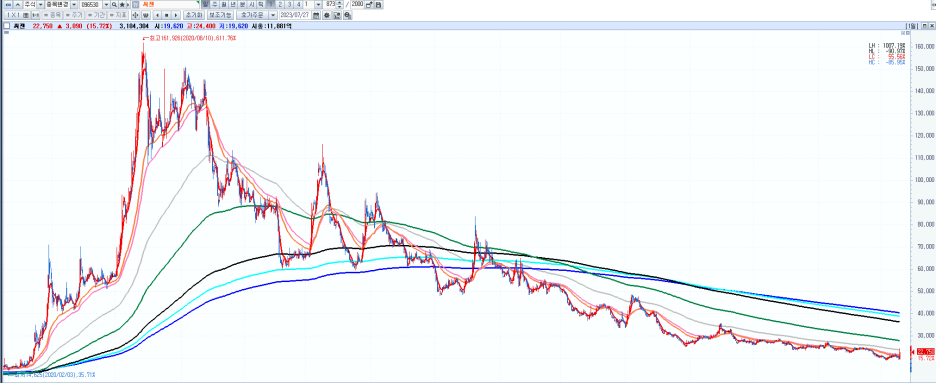Image resolution: width=936 pixels, height=383 pixels.
Task: Click the zoom magnifier chart icon
Action: coord(347,15)
